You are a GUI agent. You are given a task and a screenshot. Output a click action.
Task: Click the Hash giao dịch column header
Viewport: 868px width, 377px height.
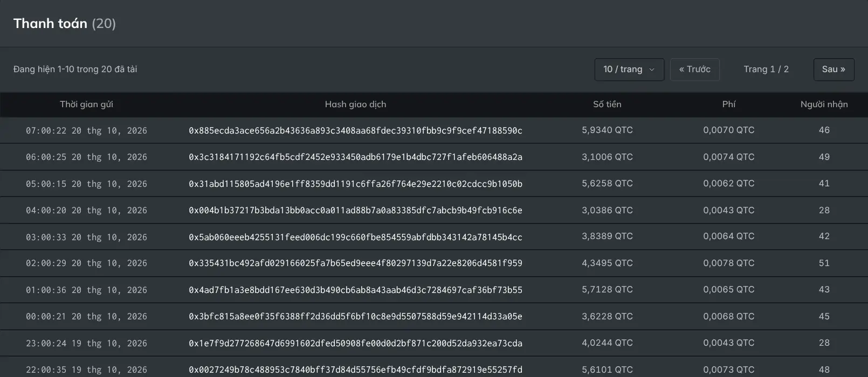[355, 104]
